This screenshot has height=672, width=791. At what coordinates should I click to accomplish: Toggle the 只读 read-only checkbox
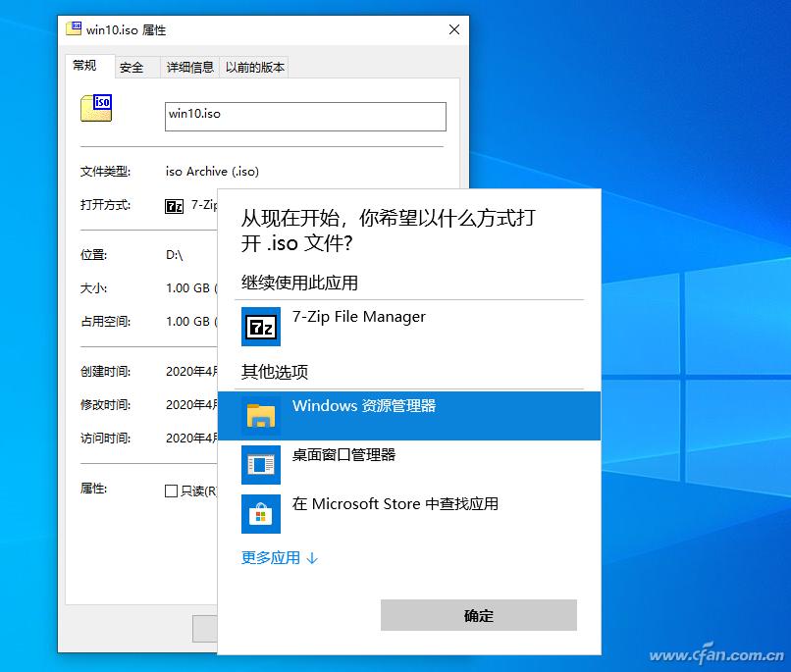172,491
